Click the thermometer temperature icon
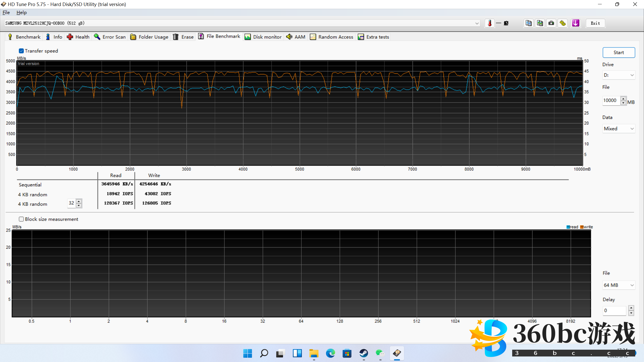Screen dimensions: 644x362 point(490,23)
